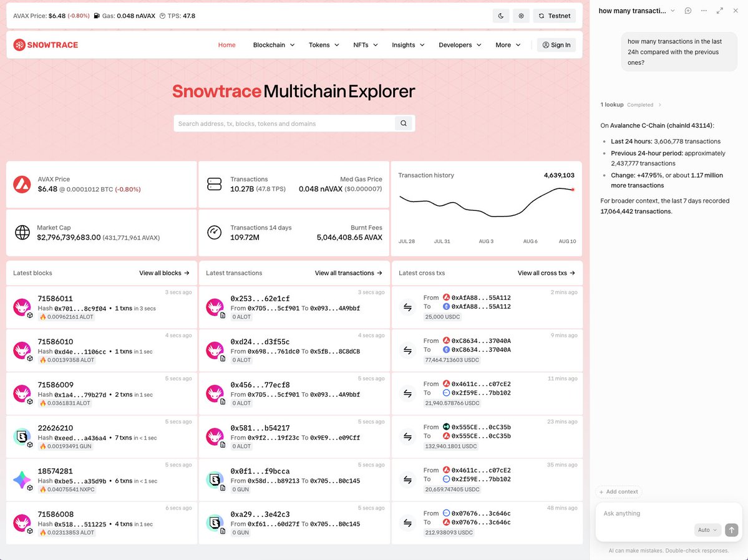748x560 pixels.
Task: Click To address 0x2f59E...7bb102 in 11 mins ago row
Action: pyautogui.click(x=481, y=393)
